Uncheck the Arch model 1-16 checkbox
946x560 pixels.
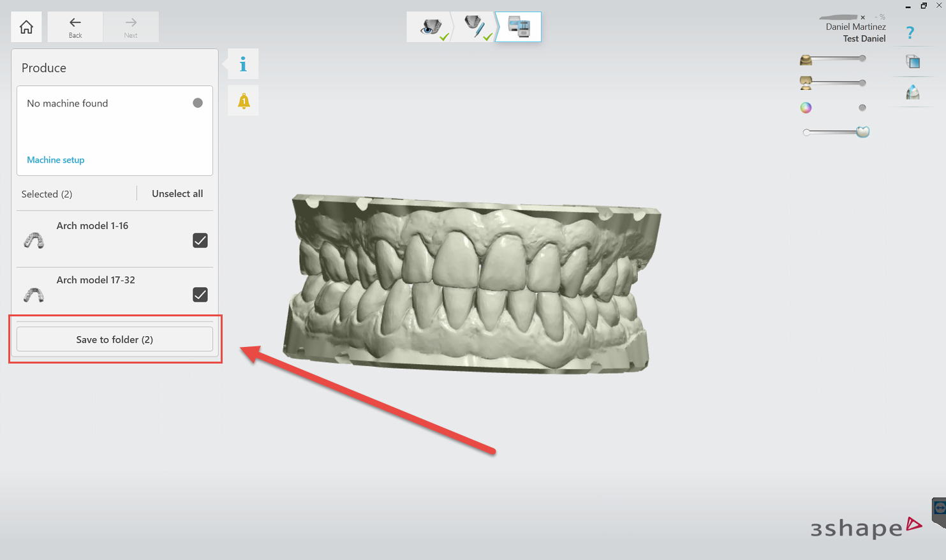point(200,240)
